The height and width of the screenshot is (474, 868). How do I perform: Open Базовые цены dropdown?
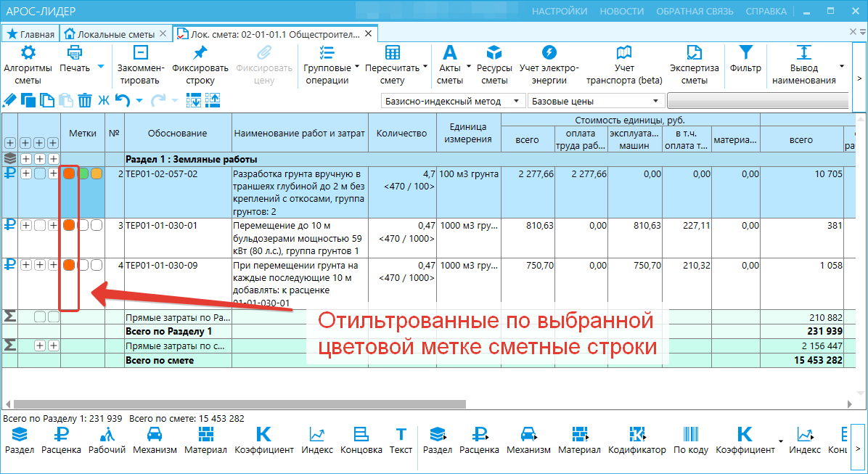coord(595,102)
